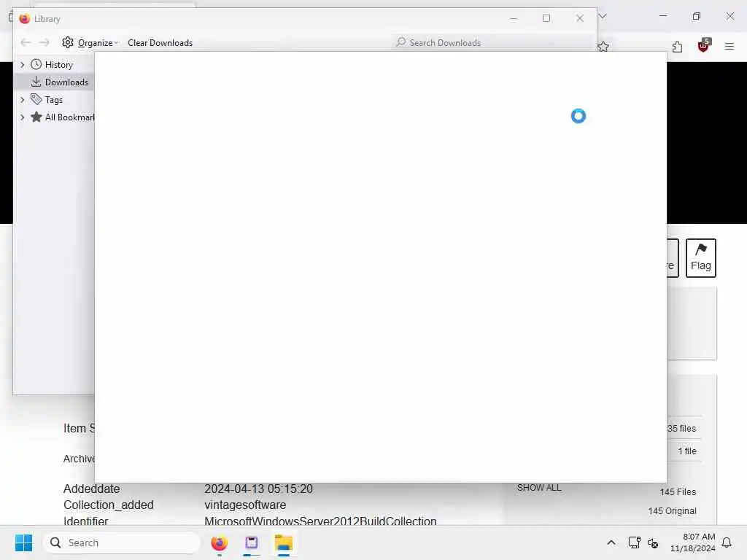Click the muted volume tray icon
This screenshot has height=560, width=747.
pyautogui.click(x=653, y=542)
